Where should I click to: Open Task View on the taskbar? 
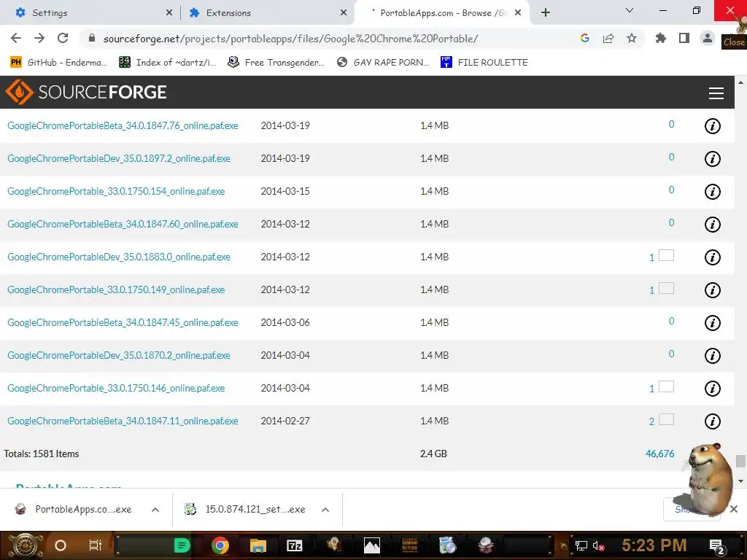(96, 545)
